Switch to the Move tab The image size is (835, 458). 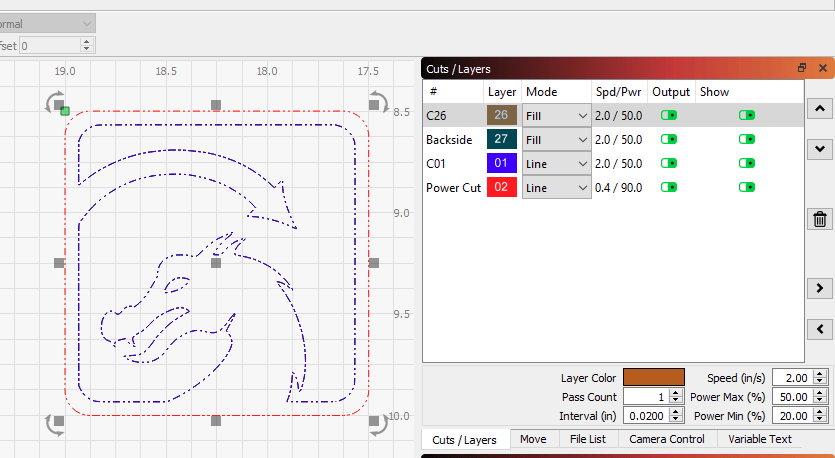click(x=533, y=439)
